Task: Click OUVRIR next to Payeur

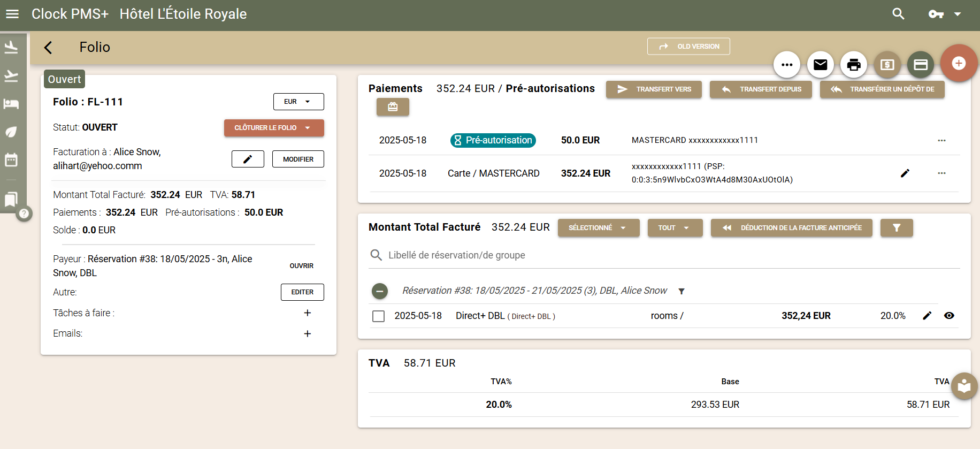Action: [302, 266]
